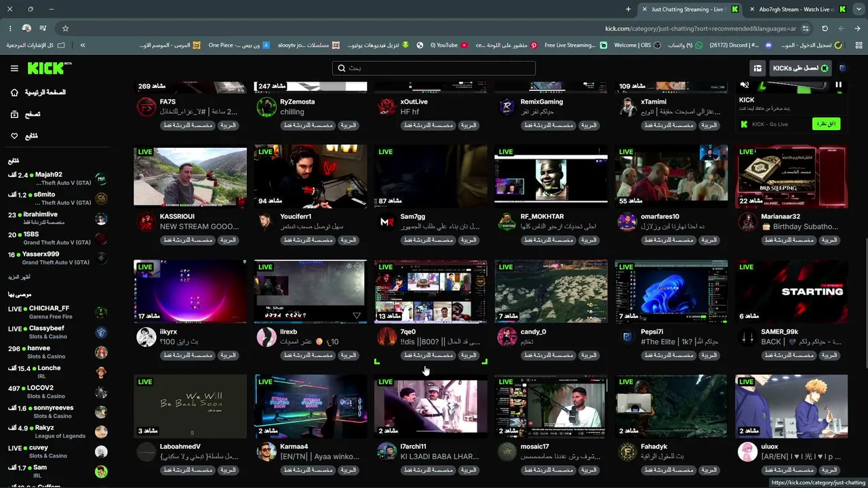
Task: Bookmark this page with the star icon
Action: (x=65, y=28)
